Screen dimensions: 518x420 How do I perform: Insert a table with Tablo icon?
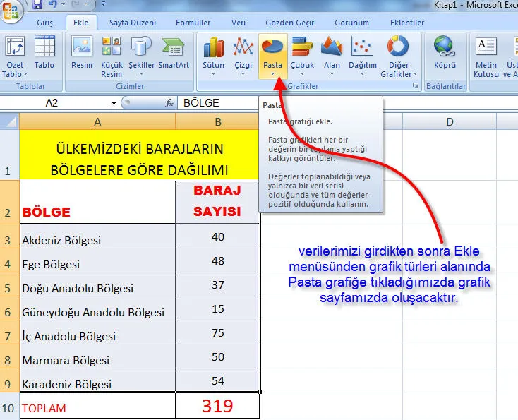pyautogui.click(x=44, y=48)
